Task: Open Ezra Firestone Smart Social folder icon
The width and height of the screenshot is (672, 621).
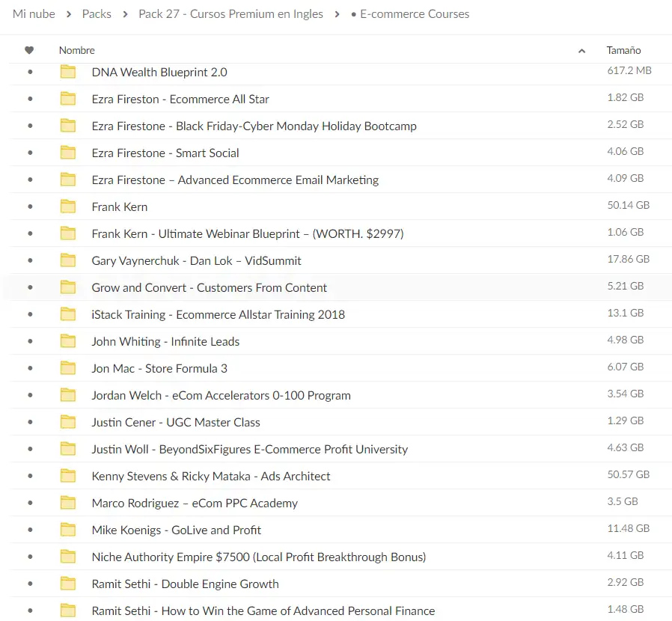Action: (x=67, y=153)
